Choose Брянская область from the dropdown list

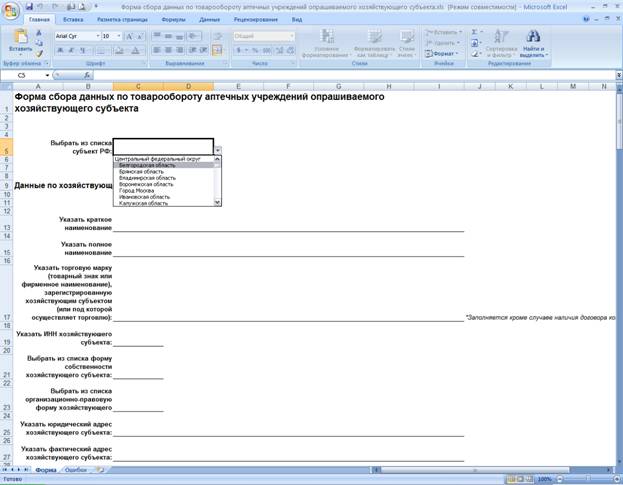pos(141,172)
